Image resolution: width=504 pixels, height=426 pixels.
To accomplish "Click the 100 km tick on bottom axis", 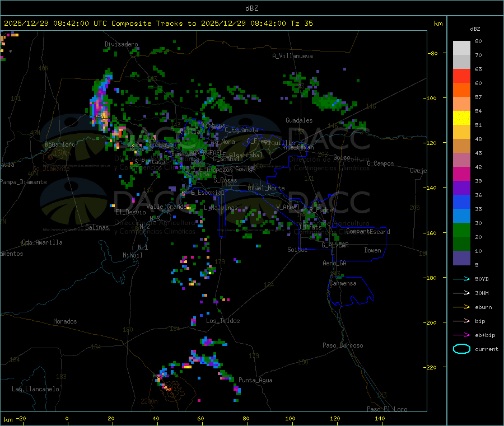I will 290,418.
